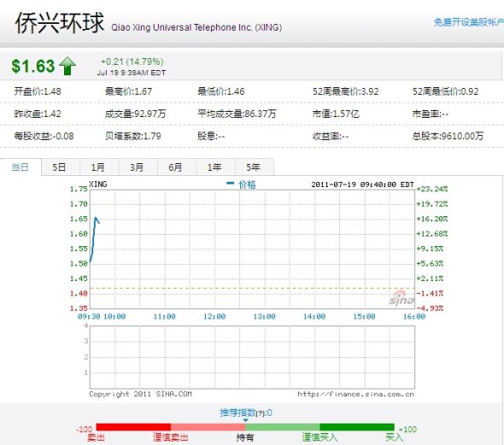Screen dimensions: 504x445
Task: Click the 贝塔系数:1.79 value
Action: coord(133,136)
